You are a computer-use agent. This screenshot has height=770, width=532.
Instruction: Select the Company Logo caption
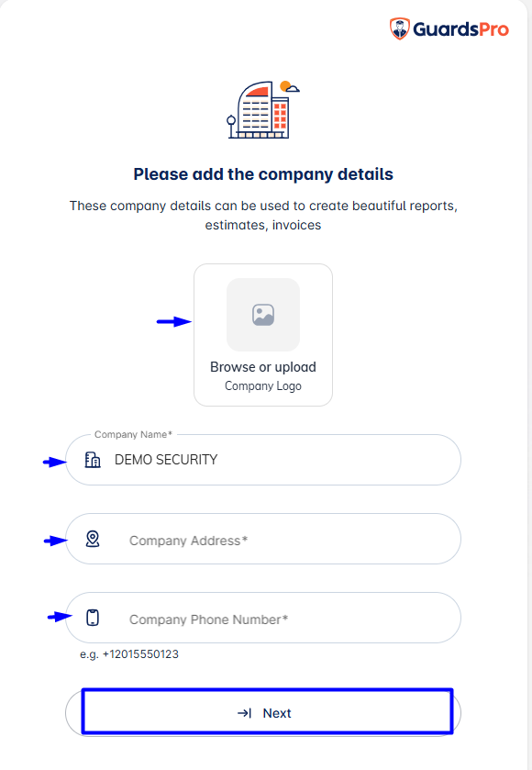[x=263, y=386]
